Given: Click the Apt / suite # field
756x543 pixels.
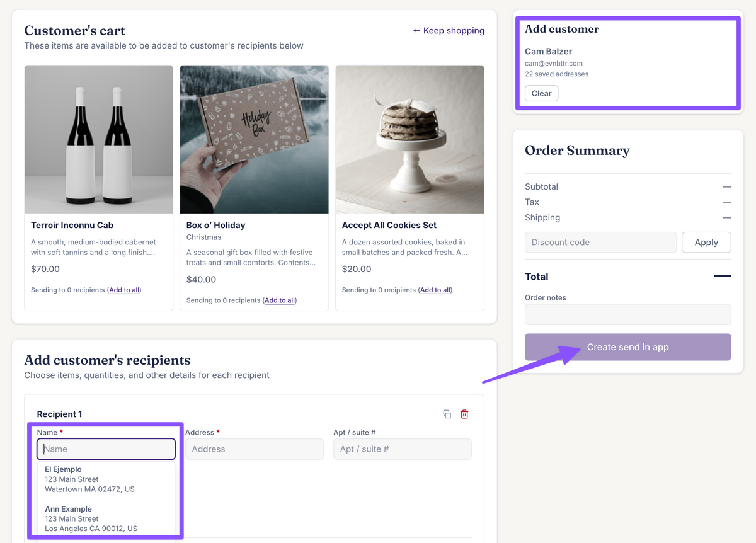Looking at the screenshot, I should click(x=402, y=449).
